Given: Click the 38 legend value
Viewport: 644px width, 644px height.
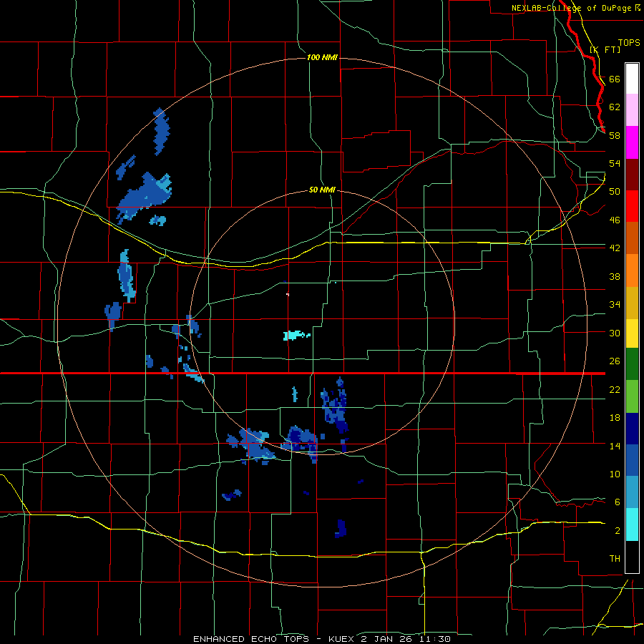Looking at the screenshot, I should pos(615,276).
